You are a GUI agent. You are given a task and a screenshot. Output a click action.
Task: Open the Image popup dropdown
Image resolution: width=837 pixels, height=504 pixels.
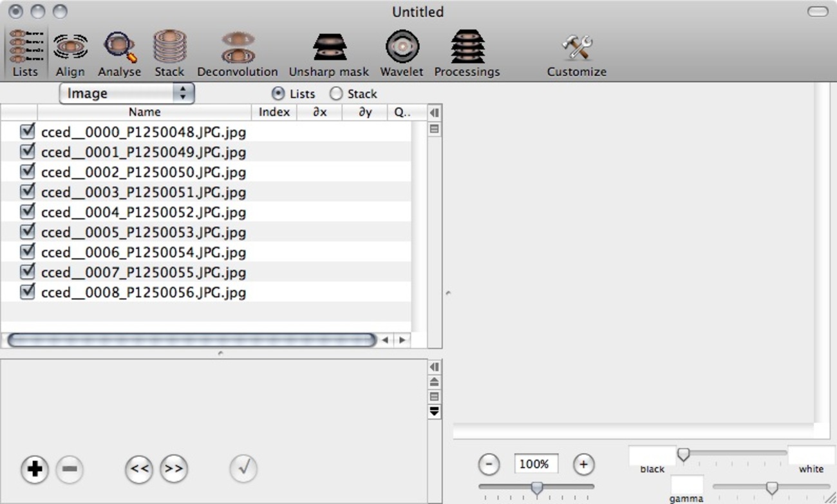127,93
